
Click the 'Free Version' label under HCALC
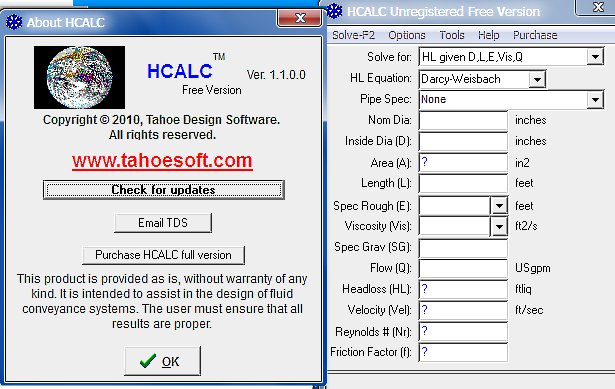click(211, 90)
